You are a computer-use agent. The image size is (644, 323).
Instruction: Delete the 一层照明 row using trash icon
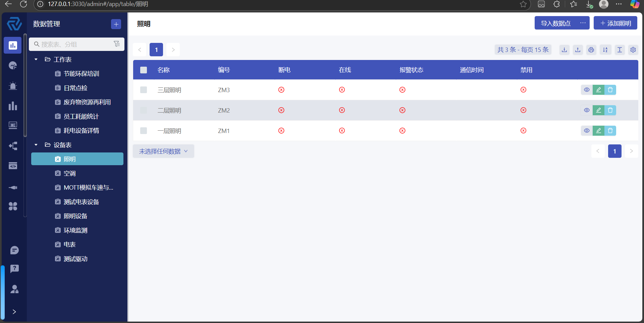pos(610,131)
